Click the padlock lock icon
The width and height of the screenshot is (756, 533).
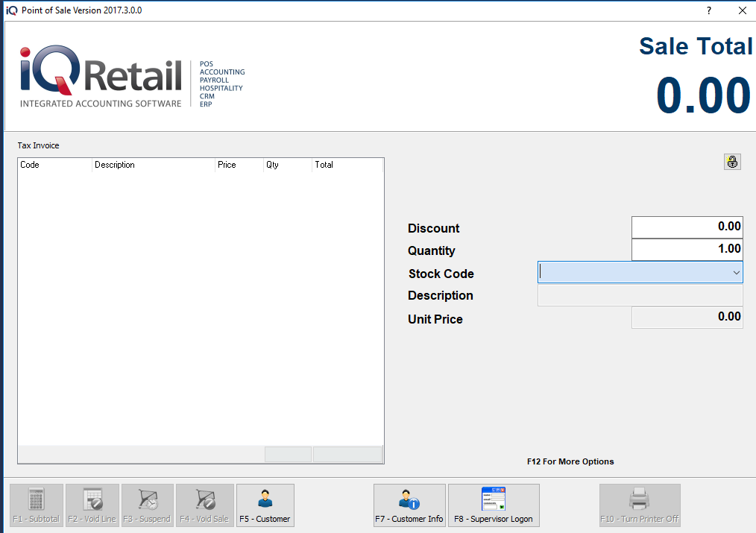[x=732, y=162]
